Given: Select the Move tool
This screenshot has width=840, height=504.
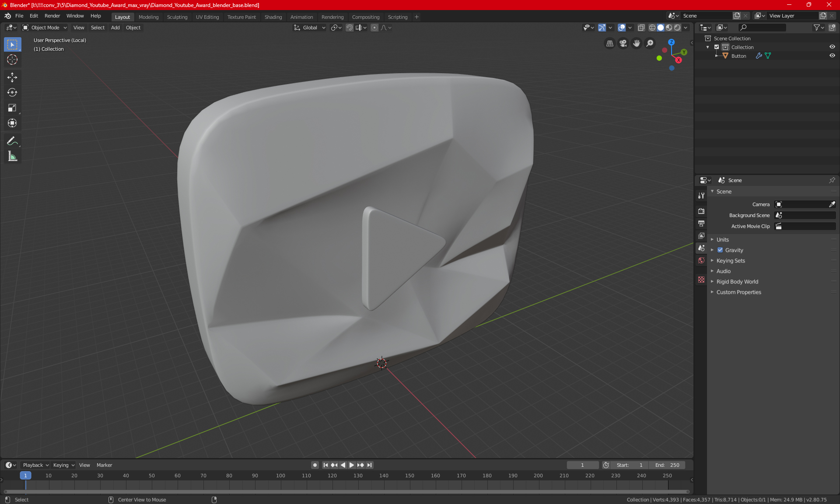Looking at the screenshot, I should coord(12,77).
